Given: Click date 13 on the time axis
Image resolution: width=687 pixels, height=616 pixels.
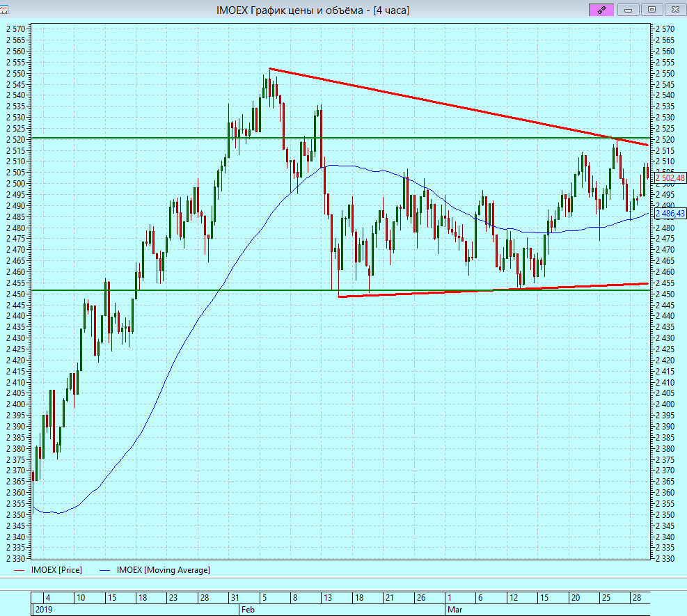Looking at the screenshot, I should pos(328,598).
